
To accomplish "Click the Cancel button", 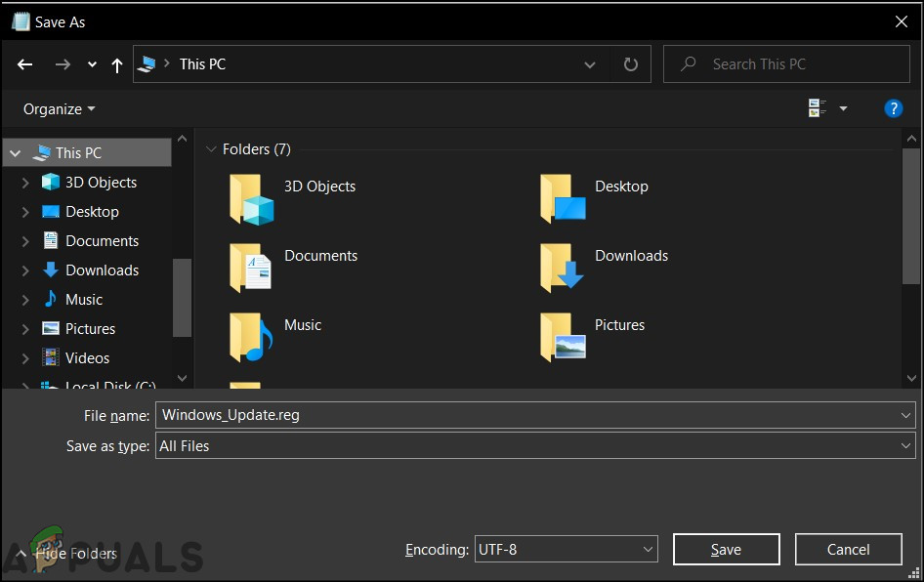I will click(848, 550).
